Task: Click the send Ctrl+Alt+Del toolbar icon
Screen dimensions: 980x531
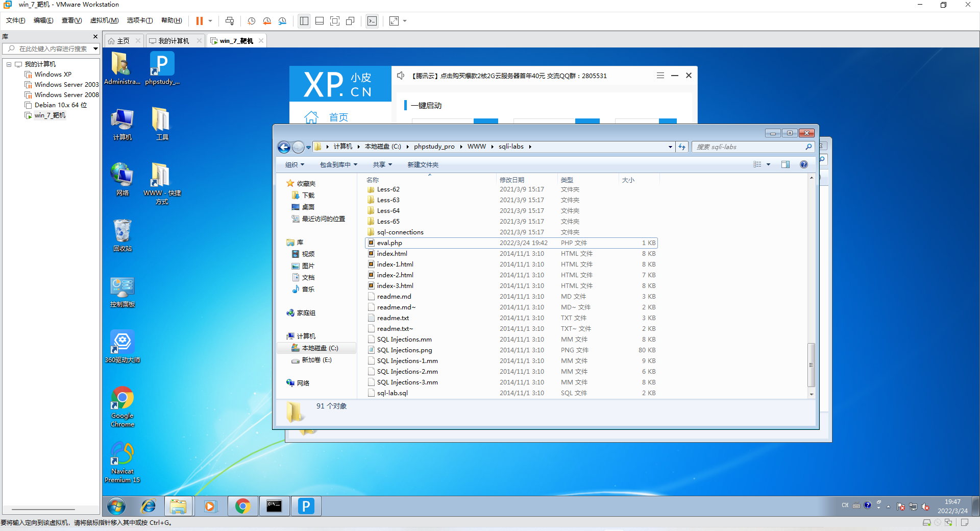Action: [x=230, y=21]
